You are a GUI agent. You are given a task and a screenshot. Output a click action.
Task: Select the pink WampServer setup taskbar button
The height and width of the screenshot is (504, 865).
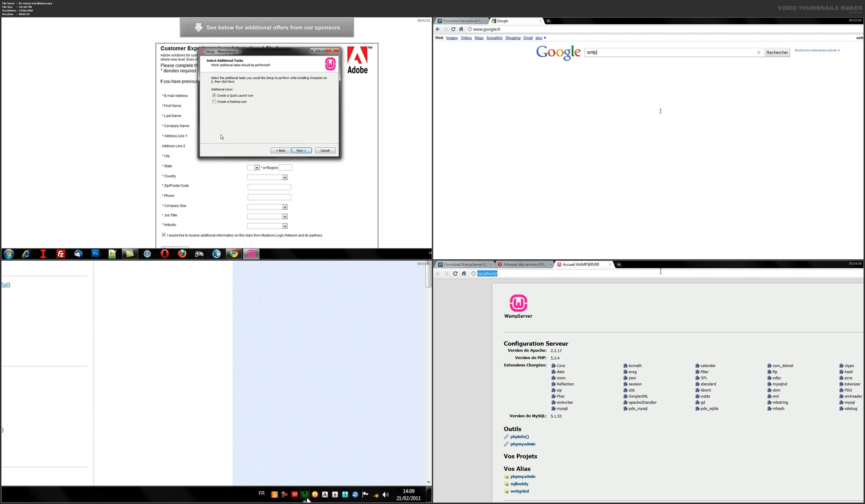251,254
